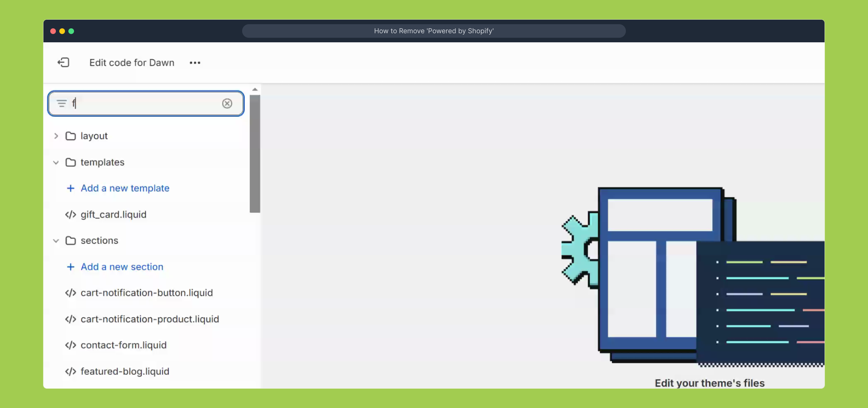Click inside the file search input

click(147, 104)
